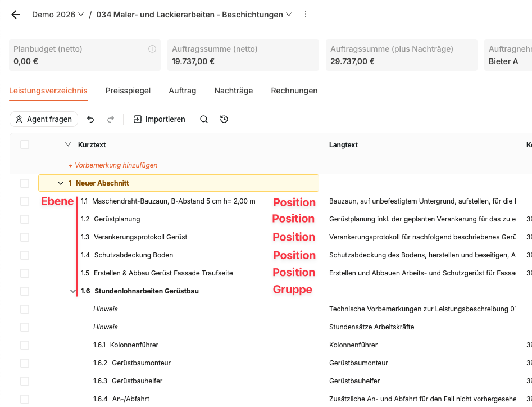
Task: Collapse all rows via Kurztext header chevron
Action: click(68, 144)
